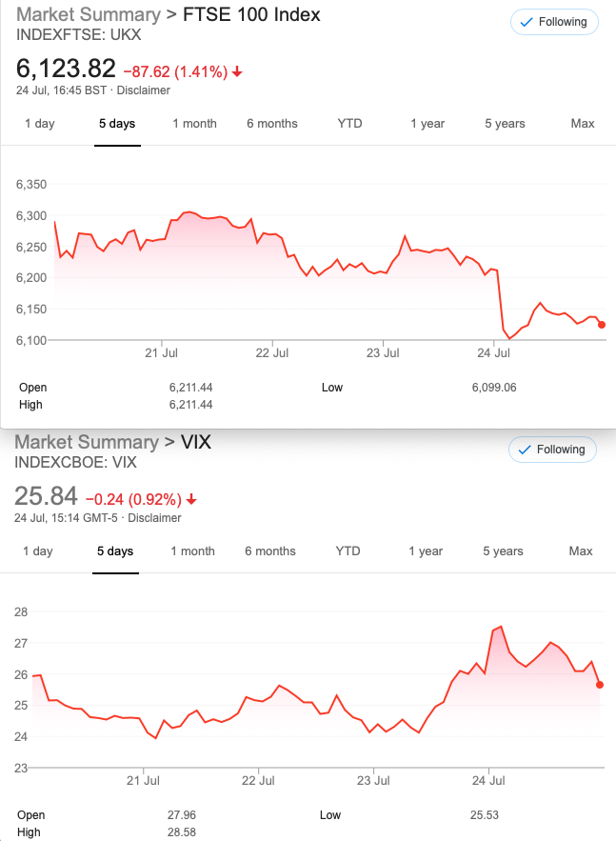
Task: Show FTSE 100 6 months view
Action: click(271, 124)
